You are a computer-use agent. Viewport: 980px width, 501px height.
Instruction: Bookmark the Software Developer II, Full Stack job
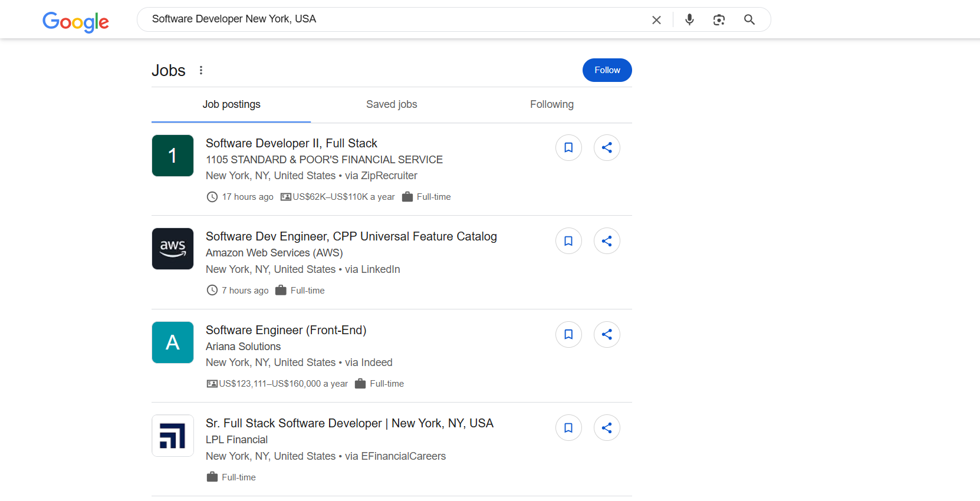click(568, 147)
